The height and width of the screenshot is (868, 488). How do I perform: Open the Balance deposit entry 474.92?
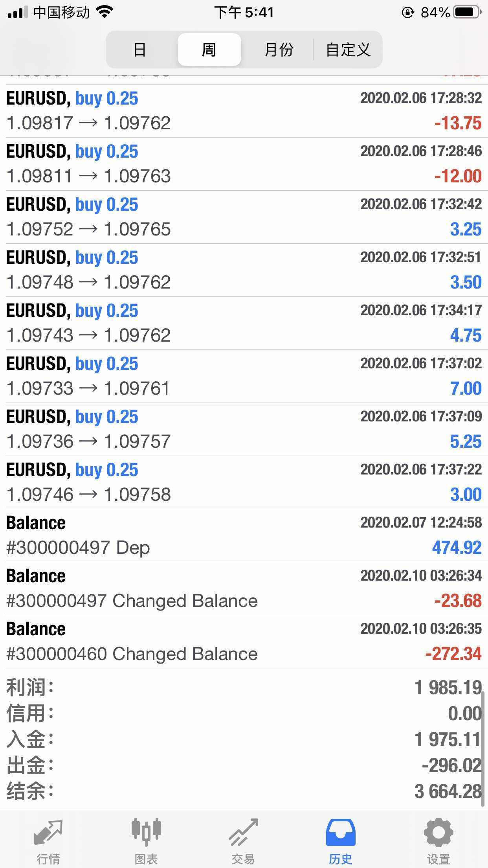point(244,535)
